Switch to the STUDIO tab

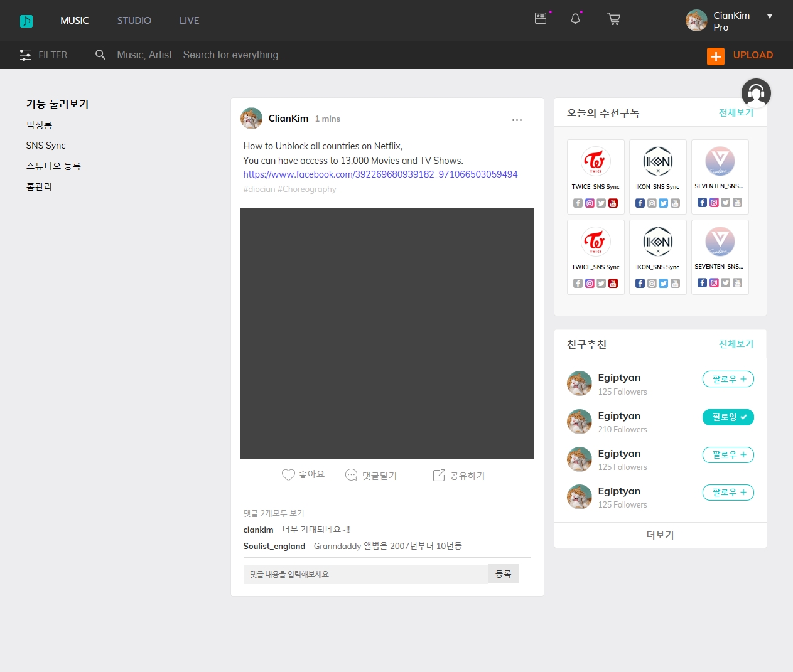coord(134,21)
